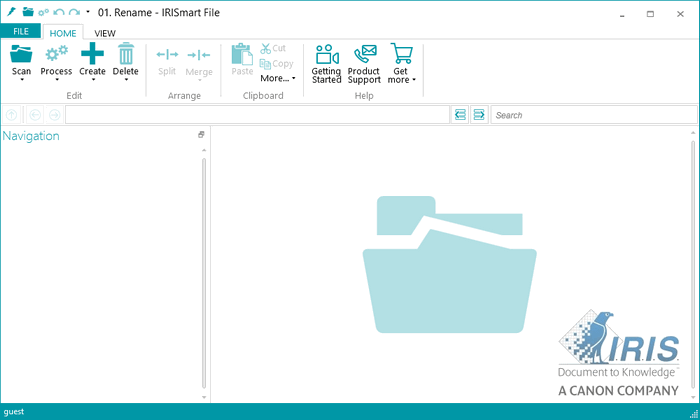Click the Delete trash can icon
Image resolution: width=700 pixels, height=420 pixels.
coord(126,54)
